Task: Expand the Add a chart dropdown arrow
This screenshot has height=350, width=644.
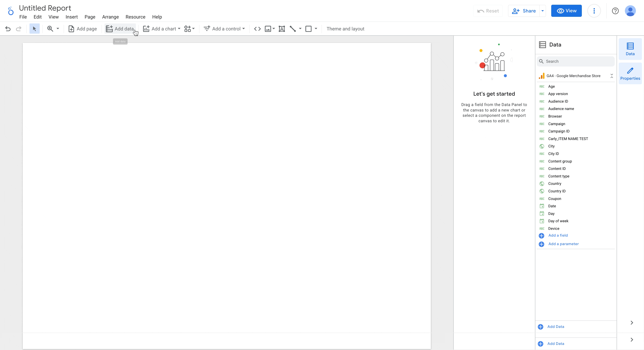Action: 179,29
